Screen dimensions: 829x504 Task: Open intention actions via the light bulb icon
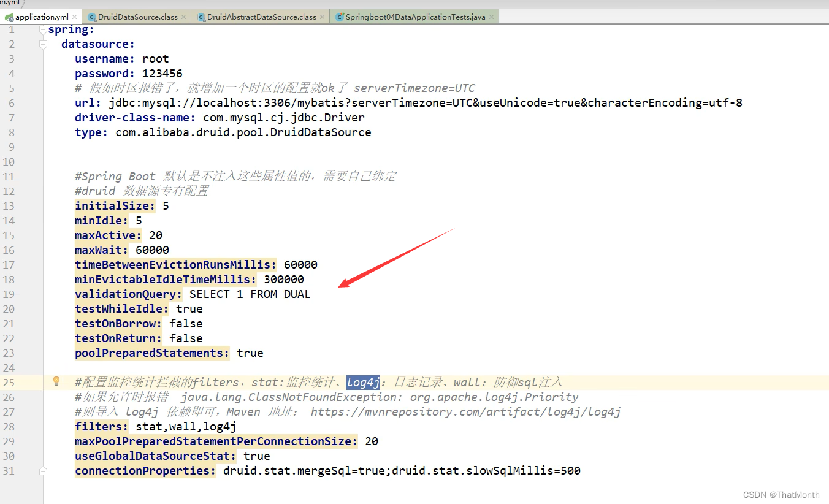coord(56,381)
